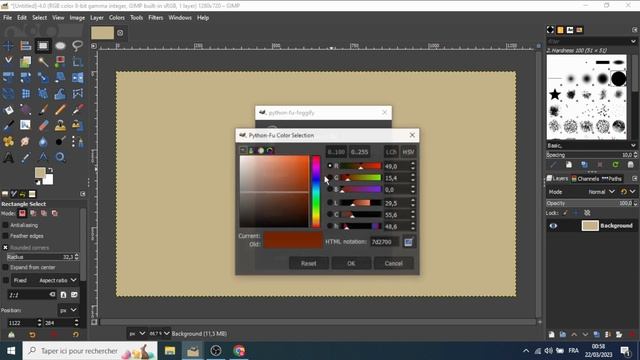Select the Pencil tool

[x=60, y=109]
